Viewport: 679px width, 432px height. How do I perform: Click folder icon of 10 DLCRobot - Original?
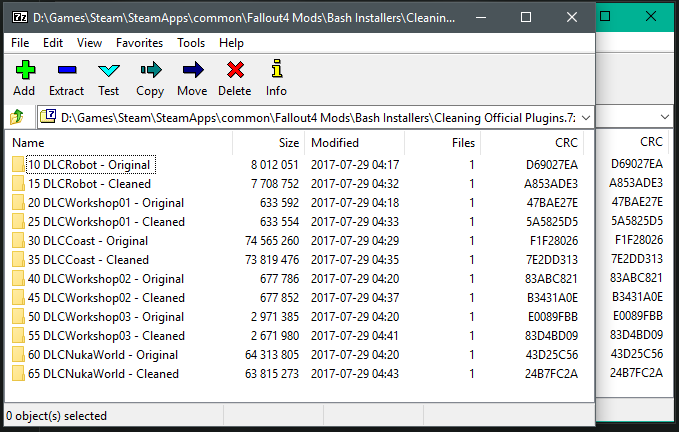pyautogui.click(x=18, y=164)
